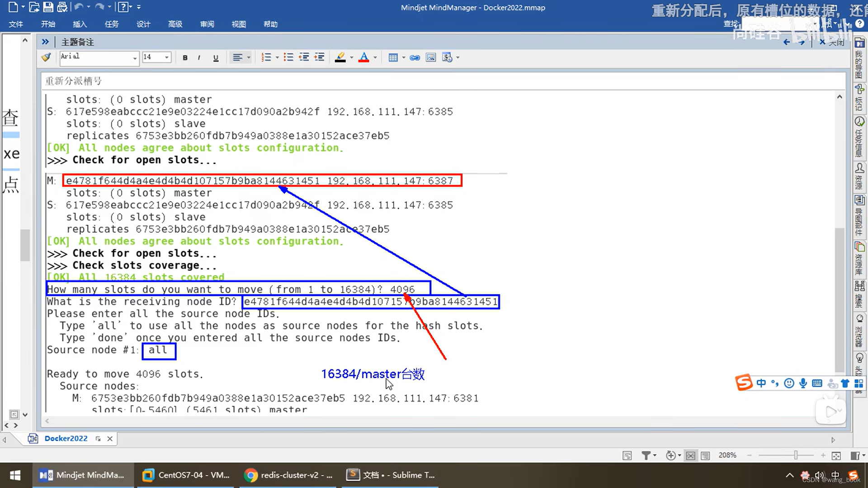Image resolution: width=868 pixels, height=488 pixels.
Task: Click the format painter brush icon
Action: click(46, 57)
